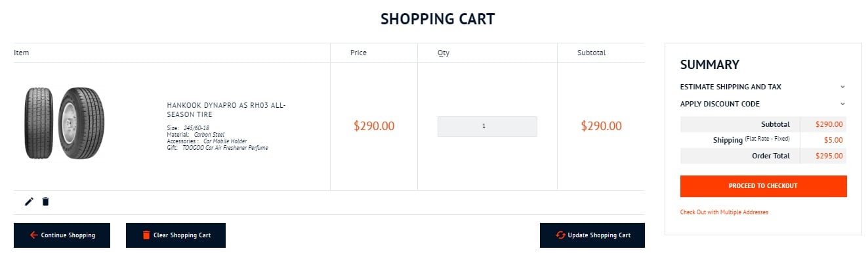Select the Clear Shopping Cart button
Image resolution: width=868 pixels, height=257 pixels.
click(x=176, y=235)
